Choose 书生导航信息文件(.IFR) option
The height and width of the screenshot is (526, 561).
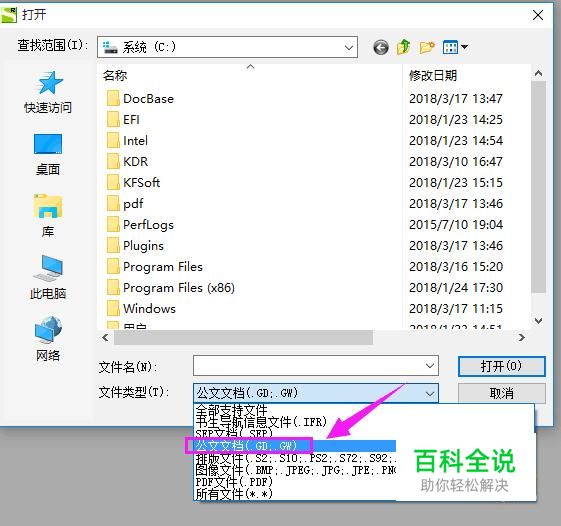261,422
